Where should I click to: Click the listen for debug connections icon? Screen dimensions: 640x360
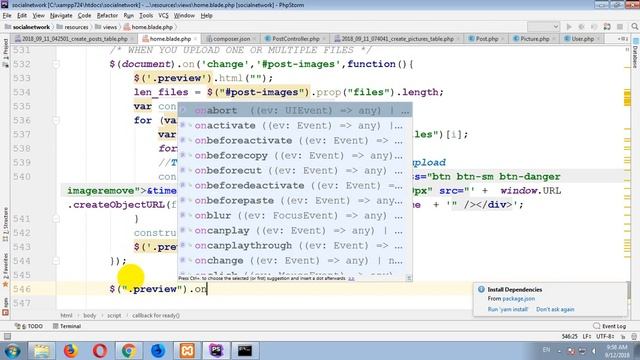coord(607,27)
